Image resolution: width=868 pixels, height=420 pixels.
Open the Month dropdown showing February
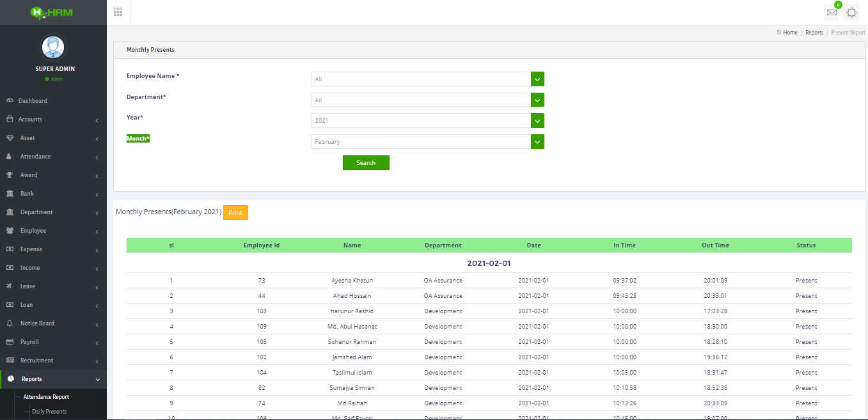427,142
